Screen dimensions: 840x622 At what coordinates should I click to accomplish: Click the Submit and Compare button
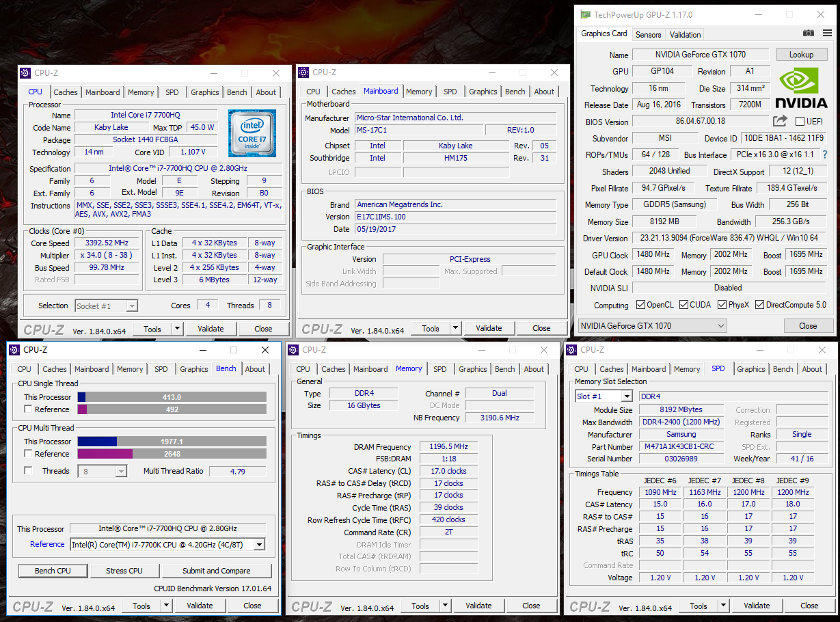(x=217, y=571)
